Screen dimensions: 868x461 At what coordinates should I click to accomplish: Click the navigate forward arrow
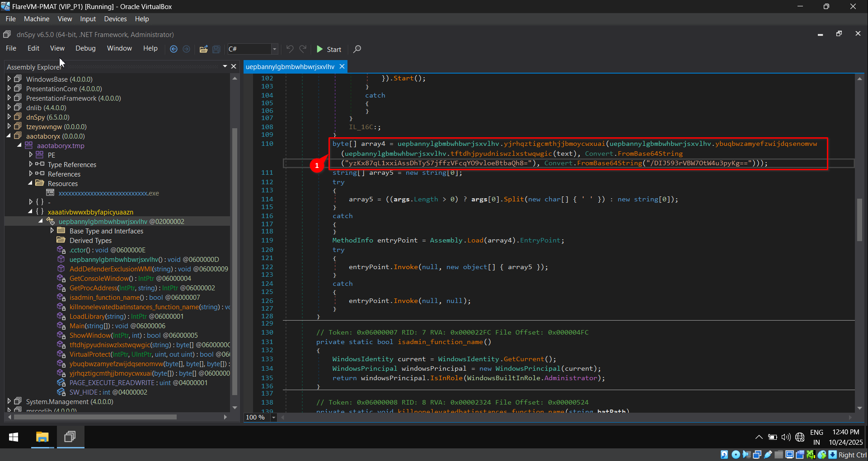tap(186, 49)
